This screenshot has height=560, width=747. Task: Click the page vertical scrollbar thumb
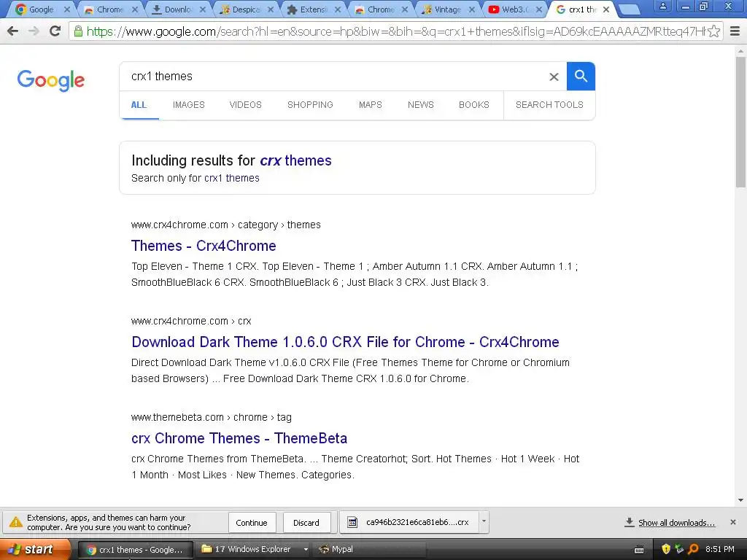pos(741,122)
